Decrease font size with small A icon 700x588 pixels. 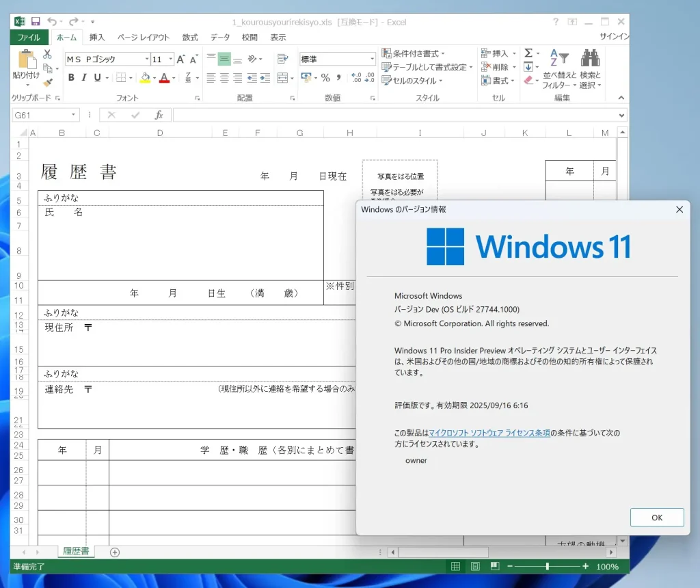click(193, 59)
